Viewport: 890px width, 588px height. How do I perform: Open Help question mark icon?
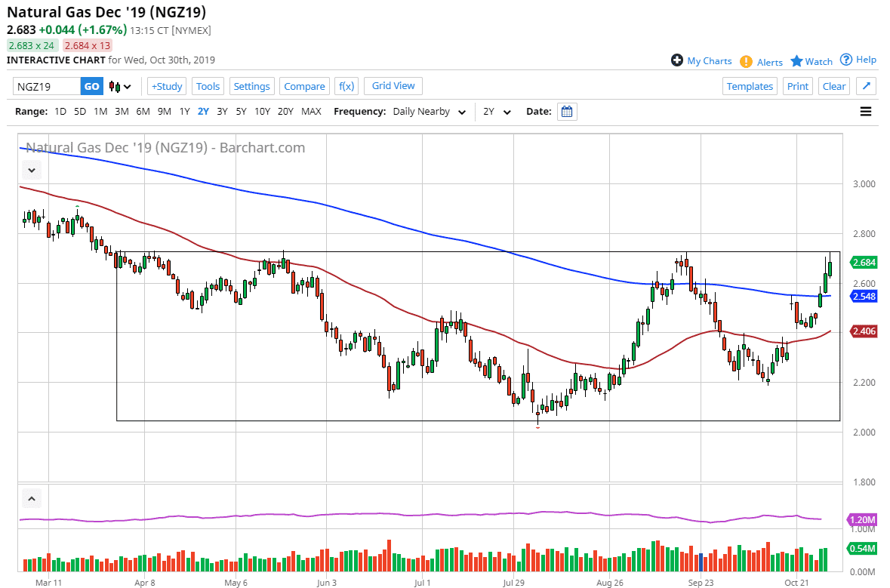pyautogui.click(x=858, y=60)
